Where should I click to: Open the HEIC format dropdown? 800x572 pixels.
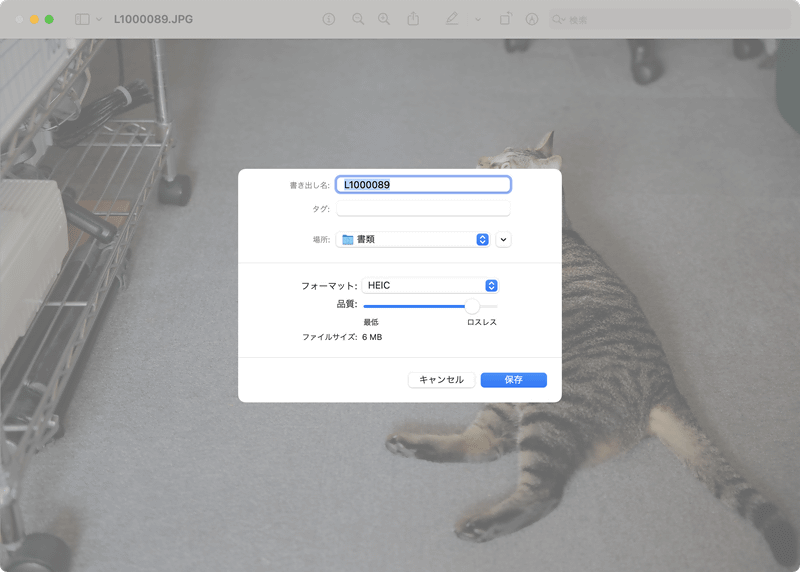pos(430,285)
